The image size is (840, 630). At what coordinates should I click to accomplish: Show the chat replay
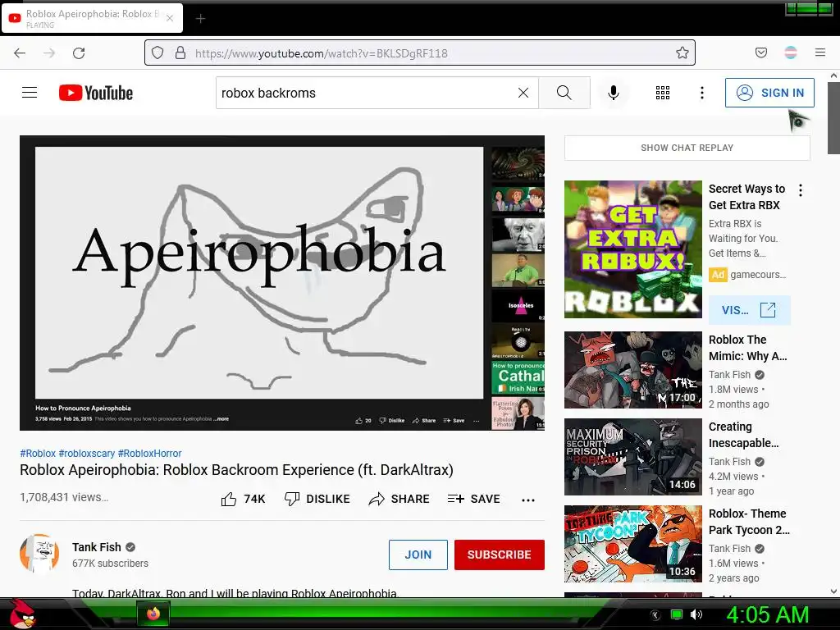pyautogui.click(x=687, y=148)
